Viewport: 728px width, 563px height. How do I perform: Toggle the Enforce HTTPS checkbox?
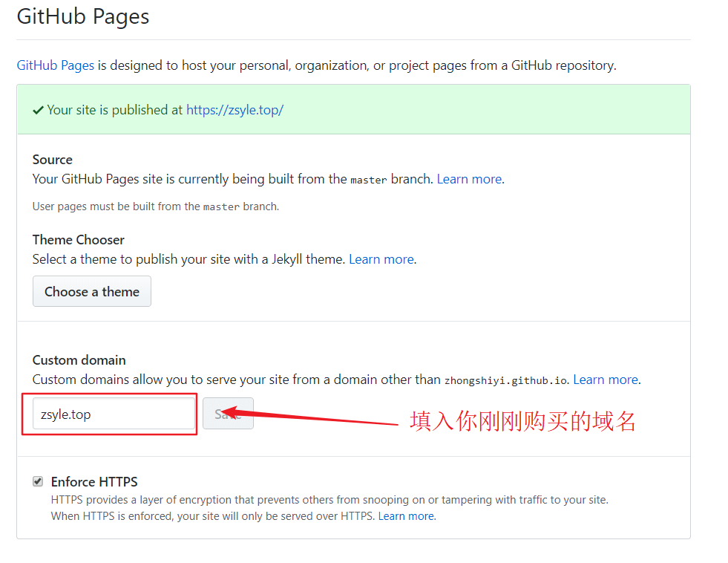coord(38,481)
